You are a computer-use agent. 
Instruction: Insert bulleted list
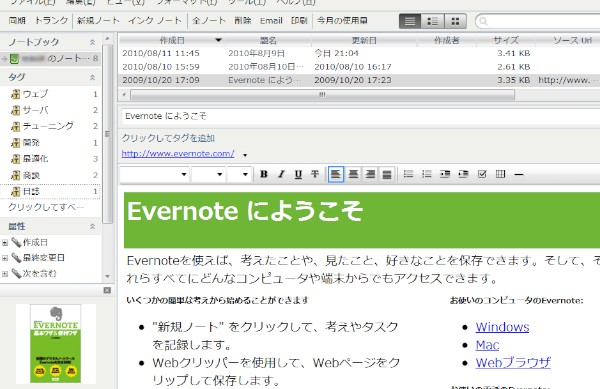[408, 174]
